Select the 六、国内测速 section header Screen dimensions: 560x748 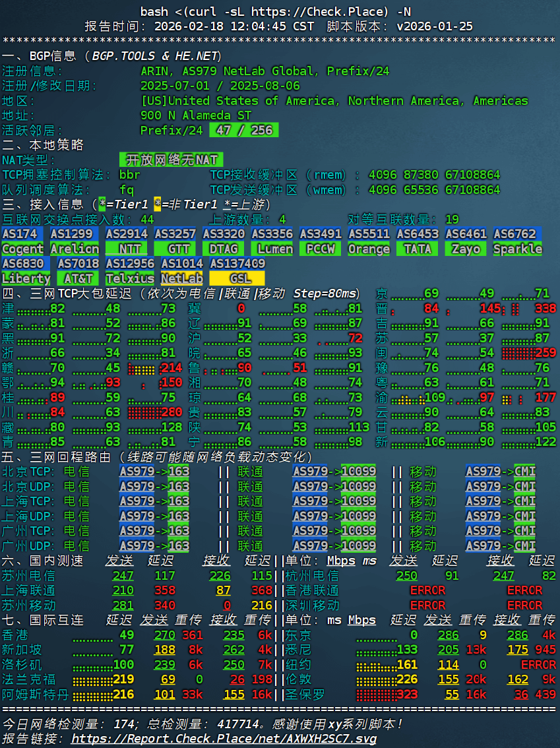point(40,562)
